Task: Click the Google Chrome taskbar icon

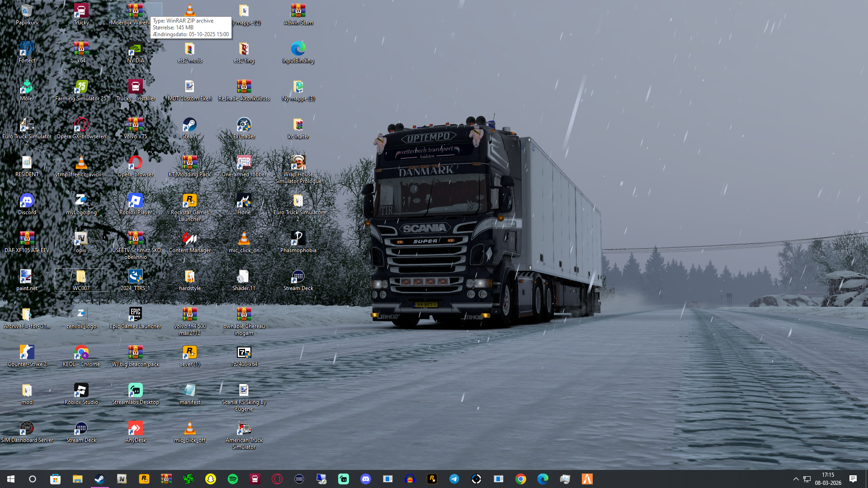Action: coord(521,479)
